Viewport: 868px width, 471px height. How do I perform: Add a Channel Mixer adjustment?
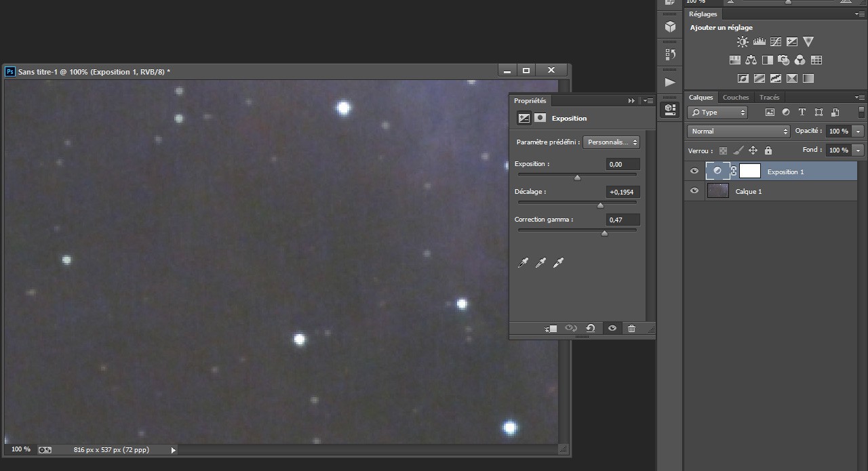coord(800,60)
